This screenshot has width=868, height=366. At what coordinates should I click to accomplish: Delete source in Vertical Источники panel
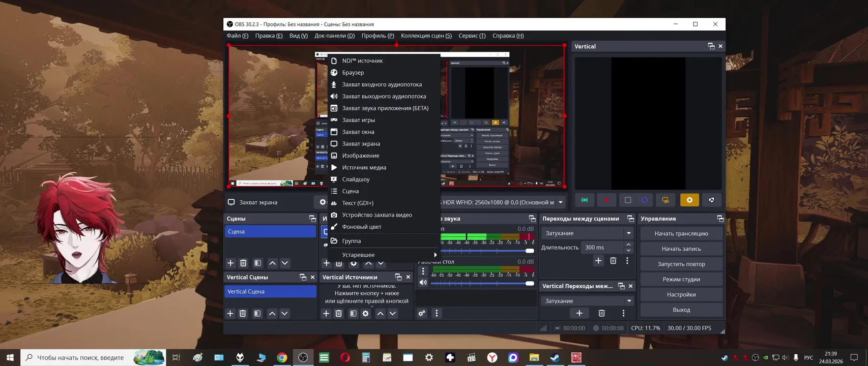339,313
